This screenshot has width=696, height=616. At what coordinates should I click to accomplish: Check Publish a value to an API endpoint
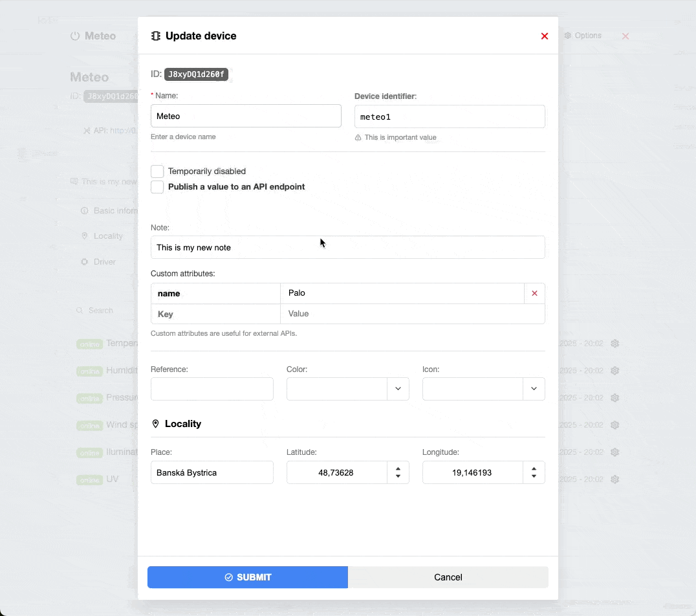tap(157, 187)
